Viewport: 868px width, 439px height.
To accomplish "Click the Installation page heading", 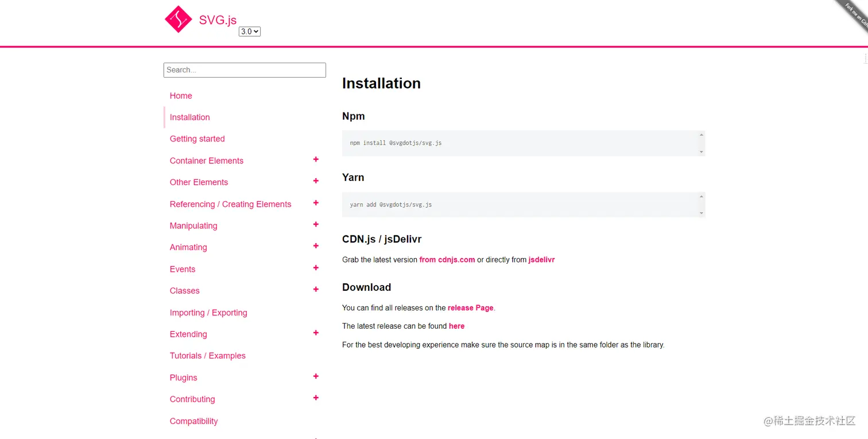I will [x=381, y=83].
